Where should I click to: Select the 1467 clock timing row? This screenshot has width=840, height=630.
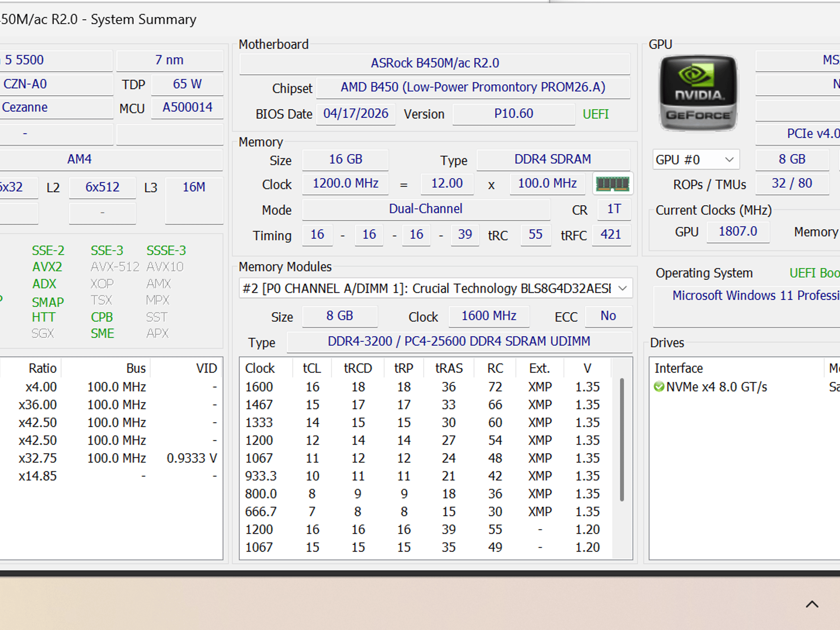[x=427, y=405]
